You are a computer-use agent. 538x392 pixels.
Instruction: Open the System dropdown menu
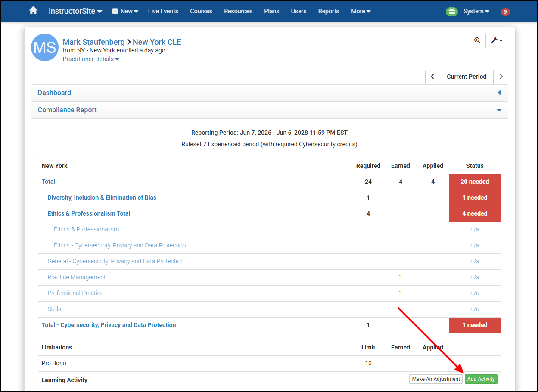point(476,11)
